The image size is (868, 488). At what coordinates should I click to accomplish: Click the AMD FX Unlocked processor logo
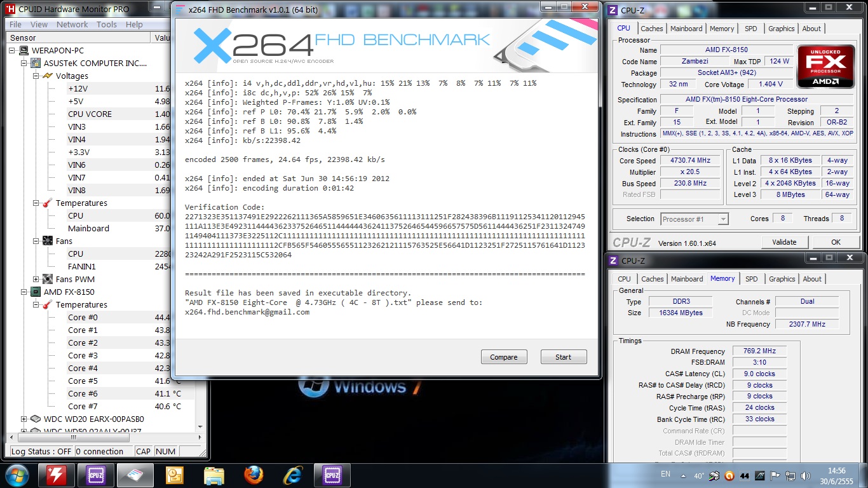(825, 66)
